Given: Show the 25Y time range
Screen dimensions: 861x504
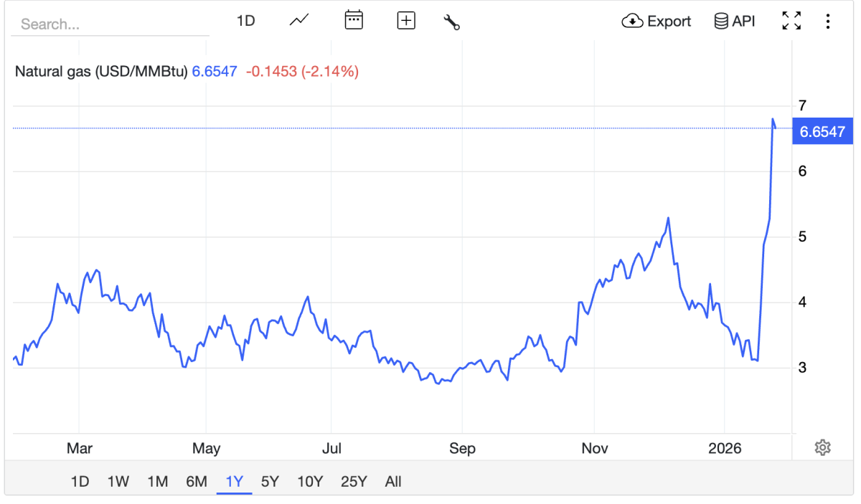Looking at the screenshot, I should [x=354, y=481].
